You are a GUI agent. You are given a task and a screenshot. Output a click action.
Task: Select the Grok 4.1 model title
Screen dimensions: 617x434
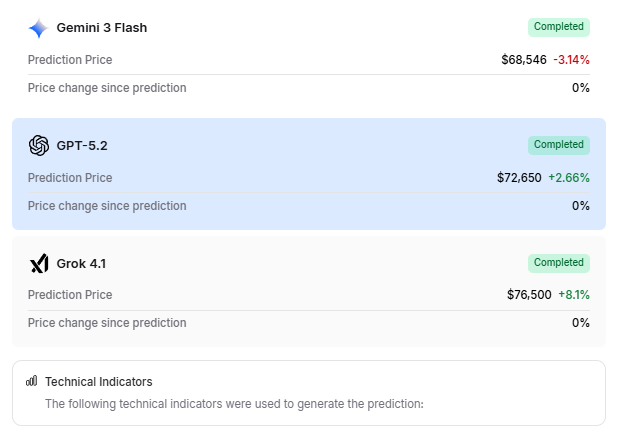(x=81, y=264)
